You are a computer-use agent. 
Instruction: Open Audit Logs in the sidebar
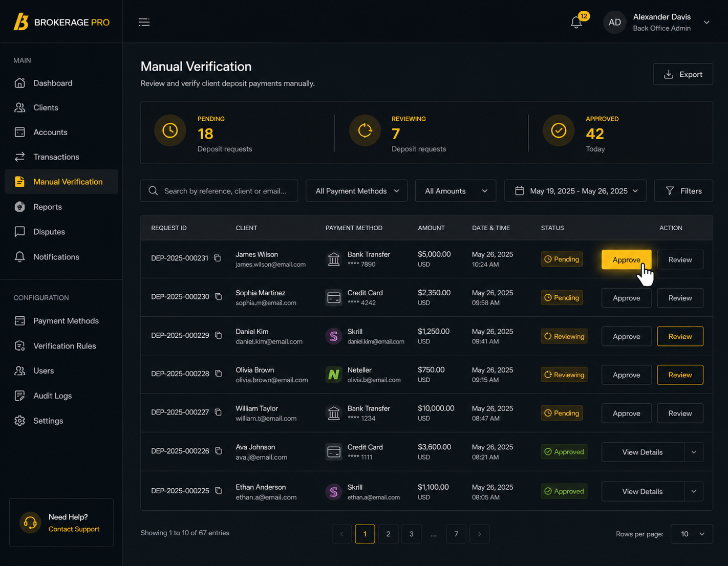click(61, 396)
